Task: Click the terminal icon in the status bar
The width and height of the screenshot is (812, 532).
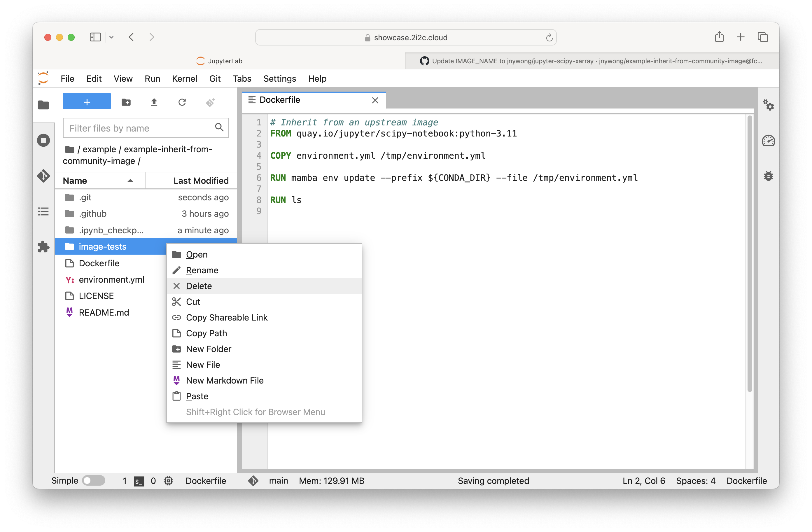Action: pyautogui.click(x=139, y=481)
